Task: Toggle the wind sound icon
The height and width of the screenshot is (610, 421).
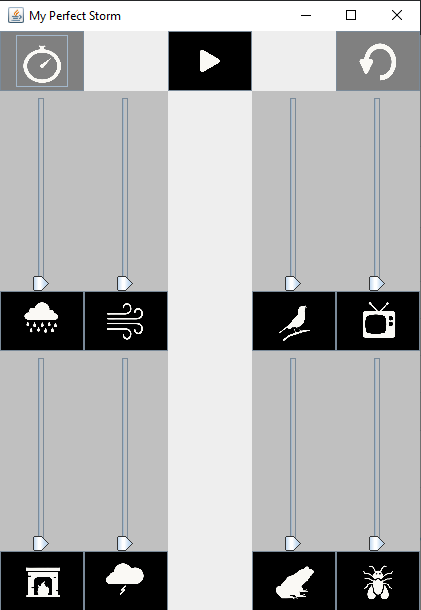Action: [x=126, y=321]
